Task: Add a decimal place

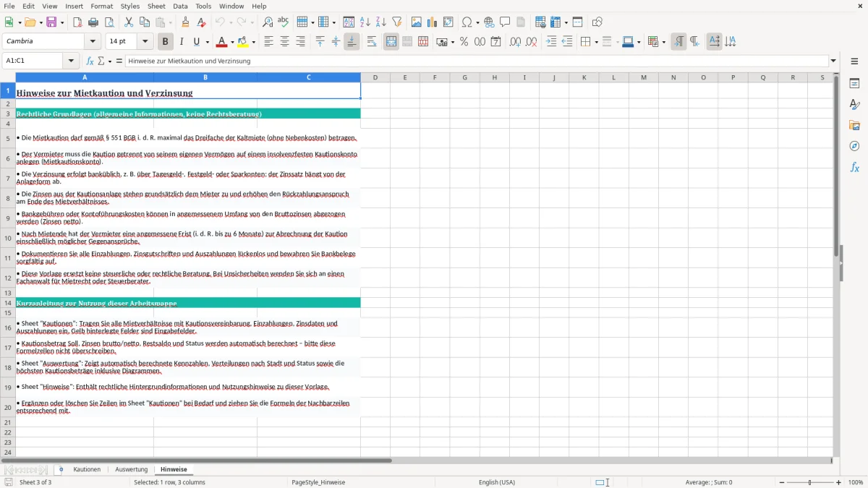Action: (516, 42)
